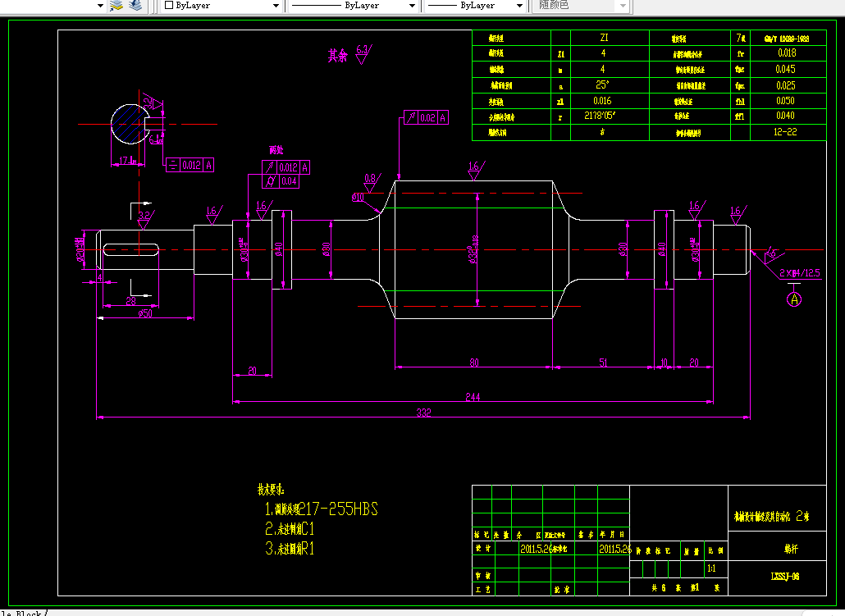The width and height of the screenshot is (845, 616).
Task: Click the 25° table cell
Action: (x=602, y=85)
